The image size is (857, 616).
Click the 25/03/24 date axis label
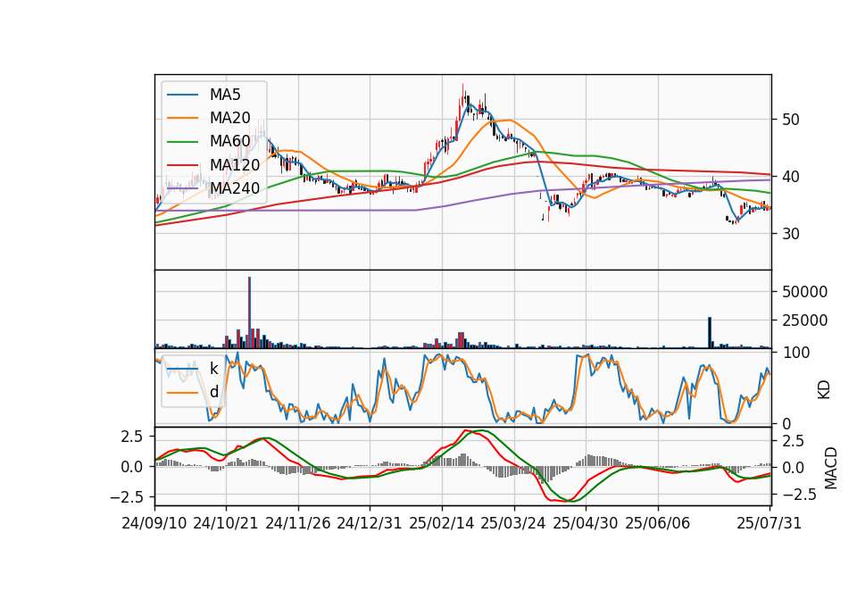coord(513,523)
